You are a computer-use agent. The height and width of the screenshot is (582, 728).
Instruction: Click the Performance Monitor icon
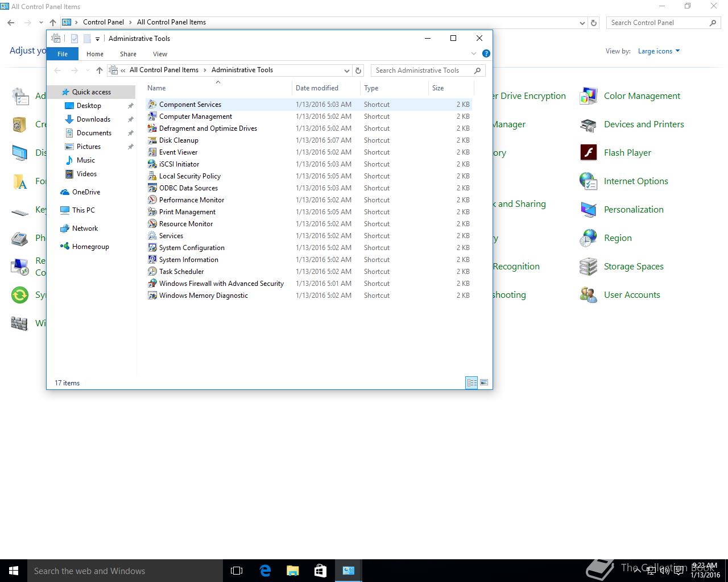tap(152, 200)
